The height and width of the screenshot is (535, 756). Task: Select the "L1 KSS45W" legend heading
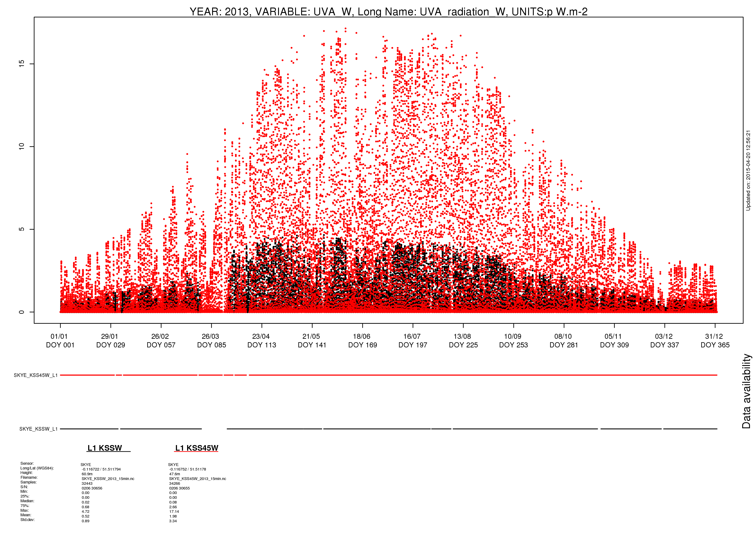(x=197, y=448)
